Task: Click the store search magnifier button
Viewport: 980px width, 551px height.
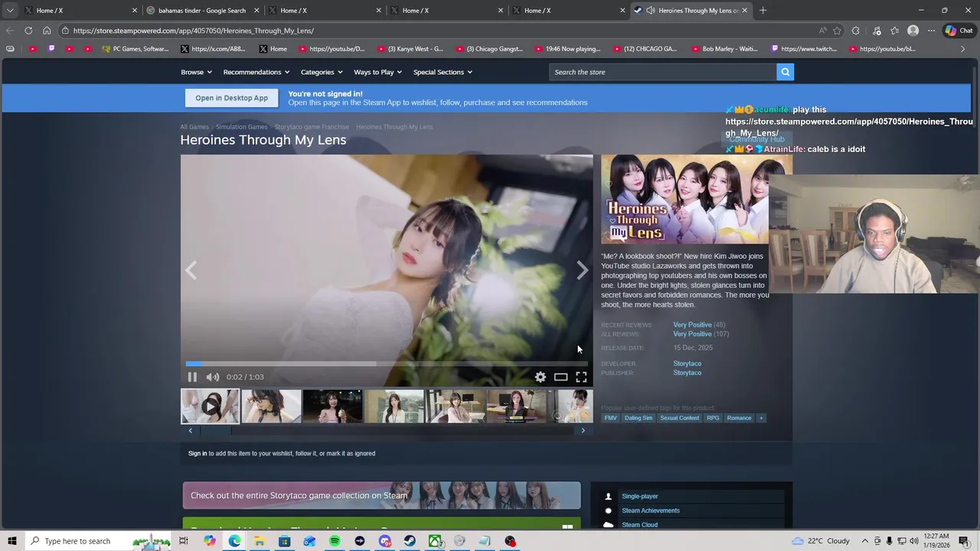Action: point(785,72)
